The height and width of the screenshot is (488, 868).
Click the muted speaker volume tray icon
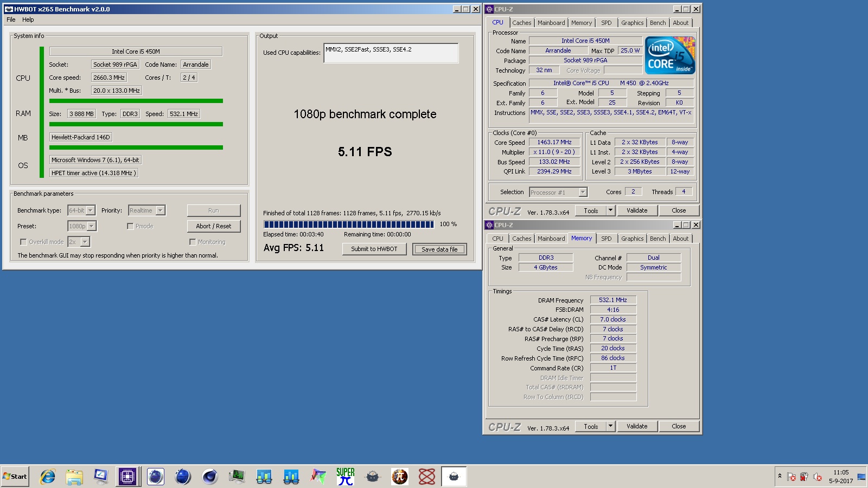coord(818,477)
